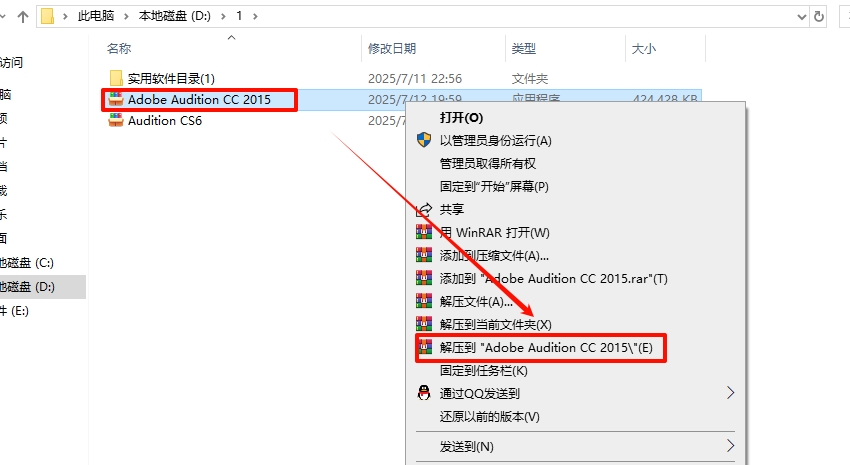Click the Adobe Audition CC 2015 archive icon
Image resolution: width=850 pixels, height=465 pixels.
[115, 100]
